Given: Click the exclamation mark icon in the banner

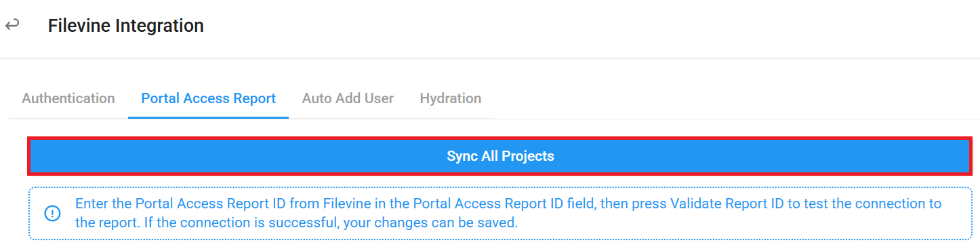Looking at the screenshot, I should [x=52, y=213].
